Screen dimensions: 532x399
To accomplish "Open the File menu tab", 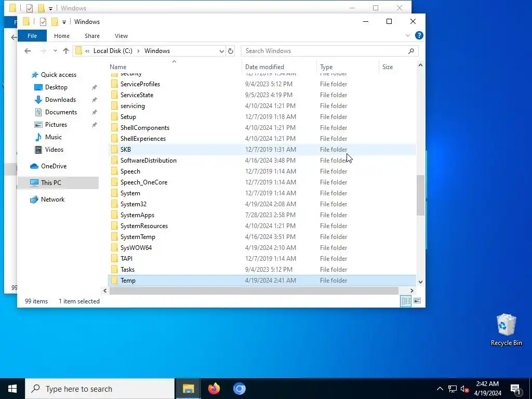I will tap(32, 36).
